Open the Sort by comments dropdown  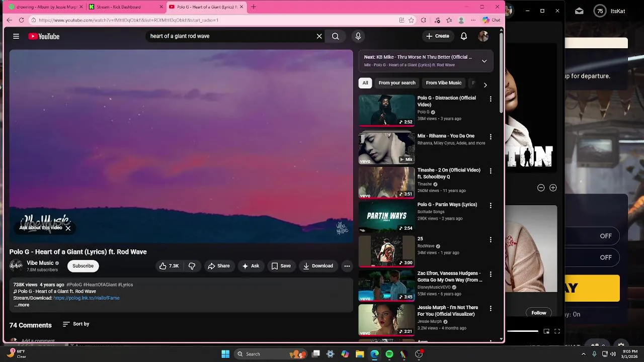[x=76, y=324]
